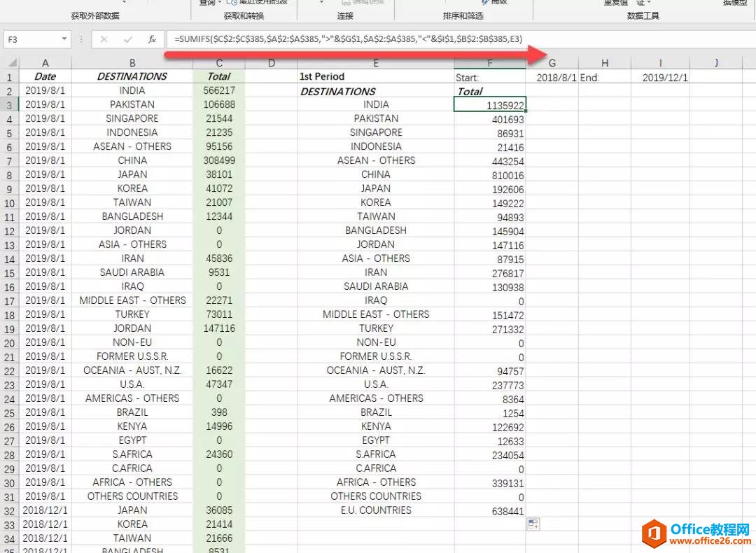Click E.U. COUNTRIES in column E

click(x=376, y=510)
